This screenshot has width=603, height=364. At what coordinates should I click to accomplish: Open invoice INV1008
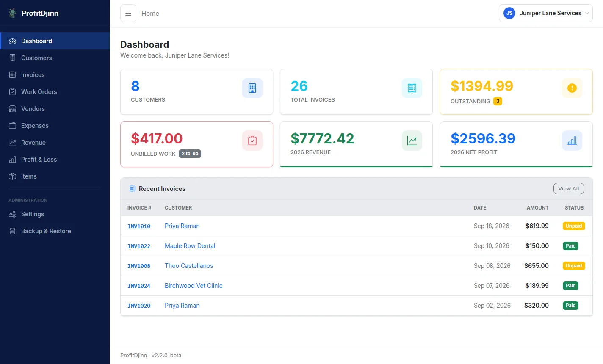point(139,266)
